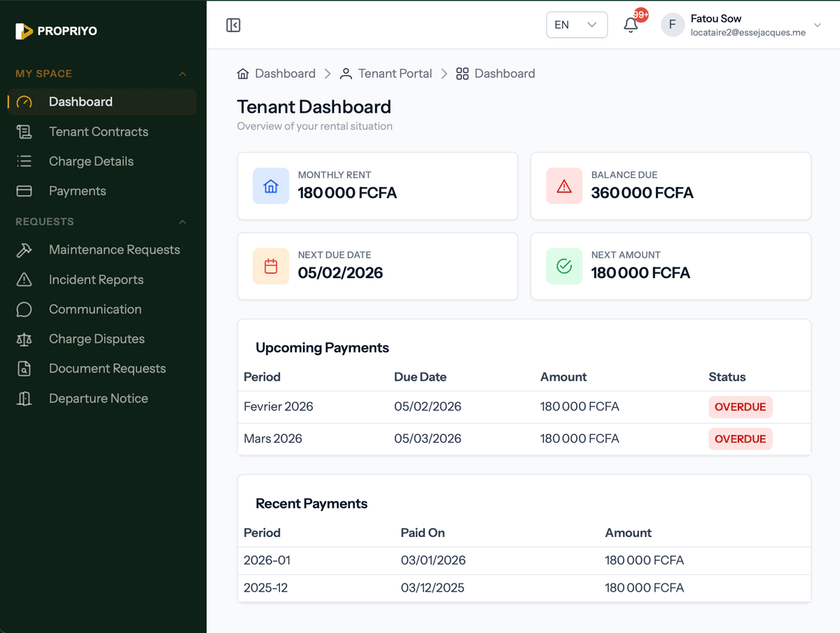Image resolution: width=840 pixels, height=633 pixels.
Task: Go to Payments in sidebar
Action: pyautogui.click(x=77, y=191)
